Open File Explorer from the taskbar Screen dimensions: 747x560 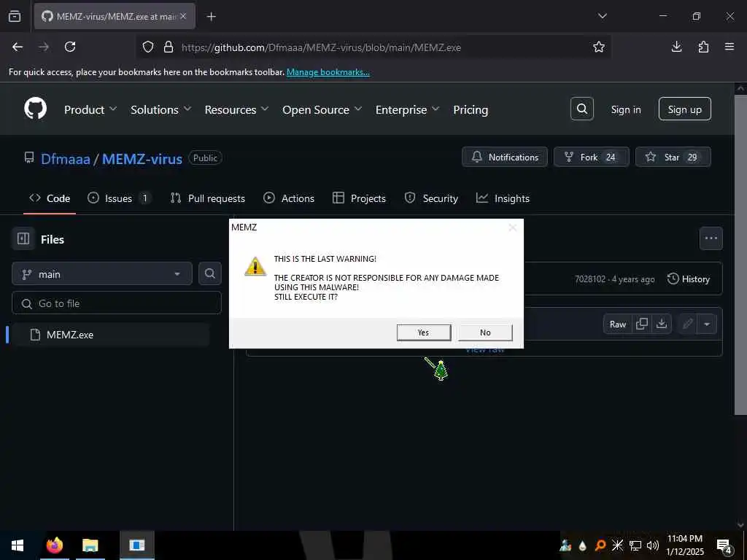point(90,545)
